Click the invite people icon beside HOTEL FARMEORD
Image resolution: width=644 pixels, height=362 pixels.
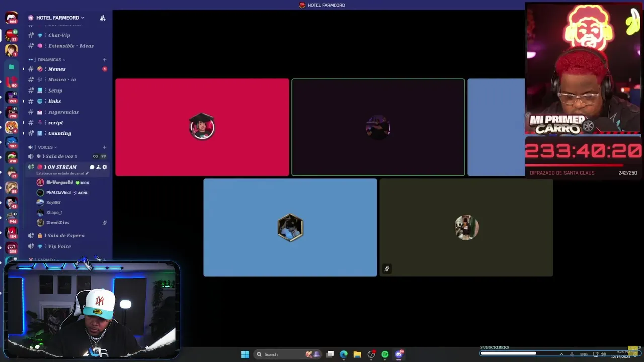click(102, 18)
